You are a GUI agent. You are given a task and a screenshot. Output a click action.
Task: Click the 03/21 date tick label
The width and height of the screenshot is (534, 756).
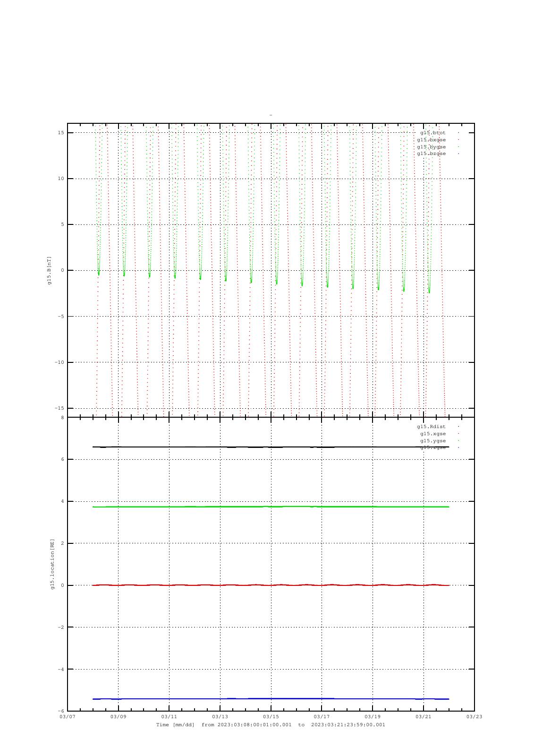point(424,717)
